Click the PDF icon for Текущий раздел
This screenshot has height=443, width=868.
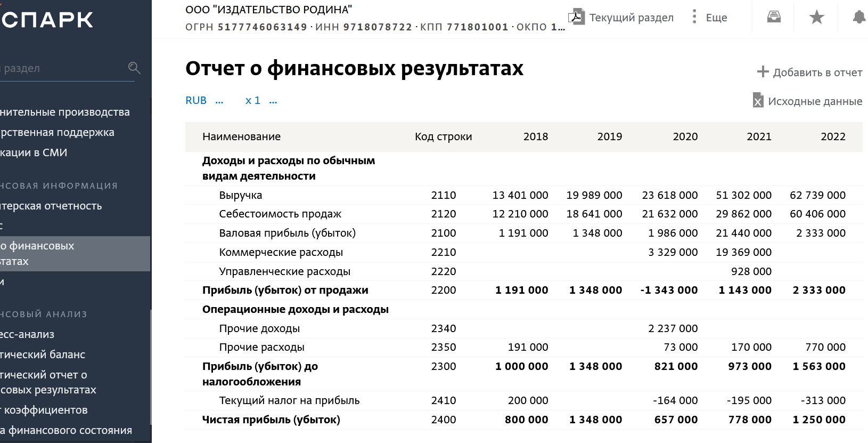576,17
